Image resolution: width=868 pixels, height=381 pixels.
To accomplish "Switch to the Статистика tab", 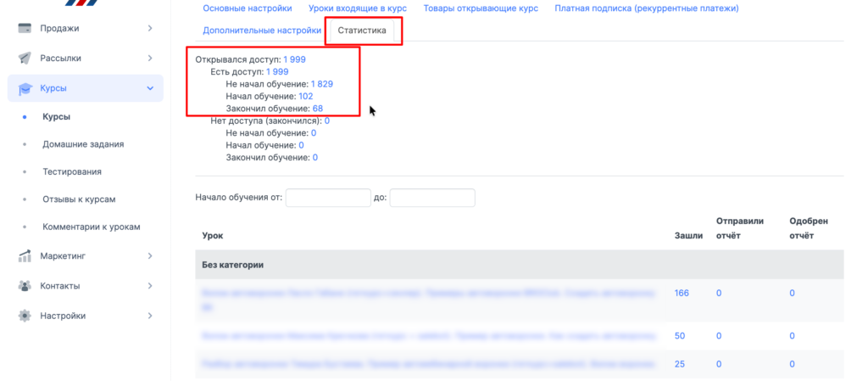I will pos(362,31).
